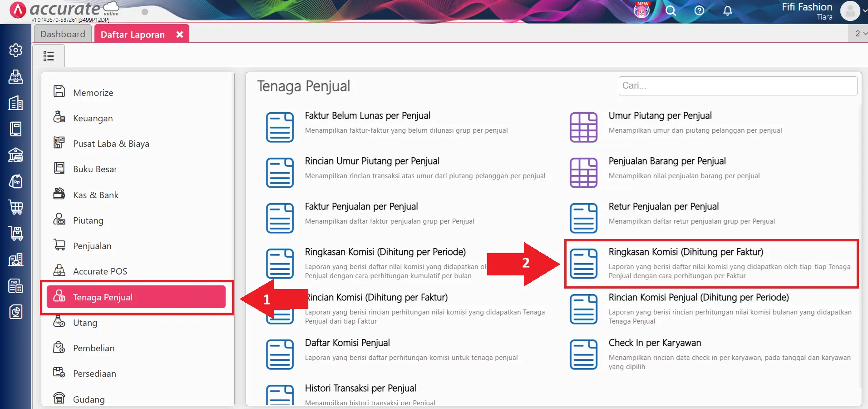The width and height of the screenshot is (868, 409).
Task: Click the Rp price tag icon in sidebar
Action: (x=15, y=181)
